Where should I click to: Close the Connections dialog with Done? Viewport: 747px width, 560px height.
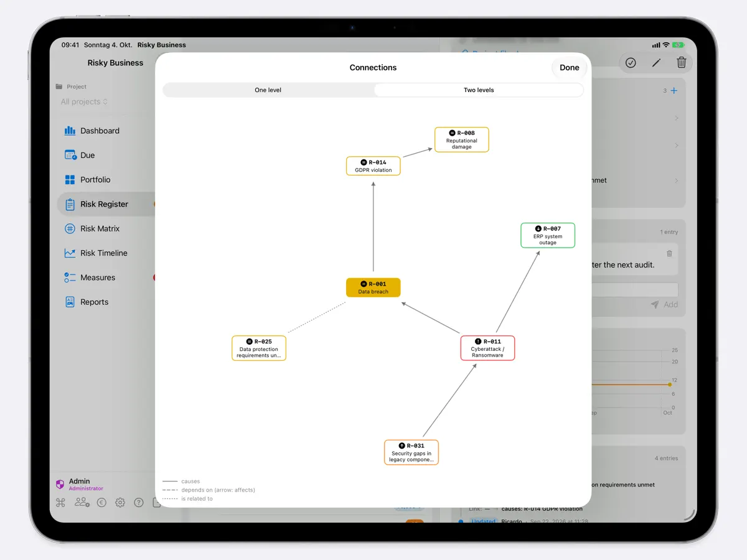(569, 68)
